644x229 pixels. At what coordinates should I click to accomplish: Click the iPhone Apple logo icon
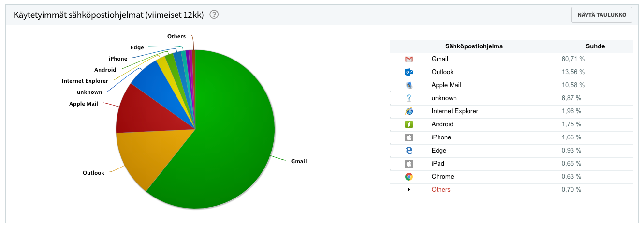409,137
